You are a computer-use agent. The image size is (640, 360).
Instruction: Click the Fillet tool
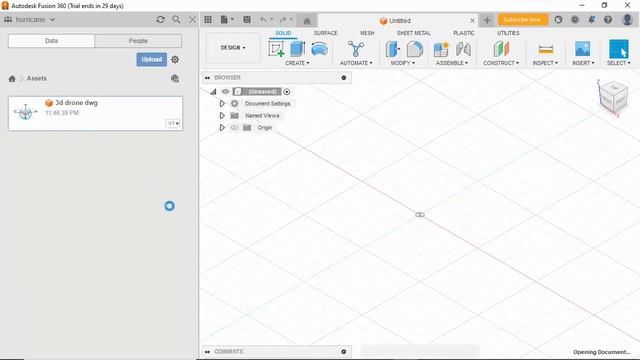(414, 49)
